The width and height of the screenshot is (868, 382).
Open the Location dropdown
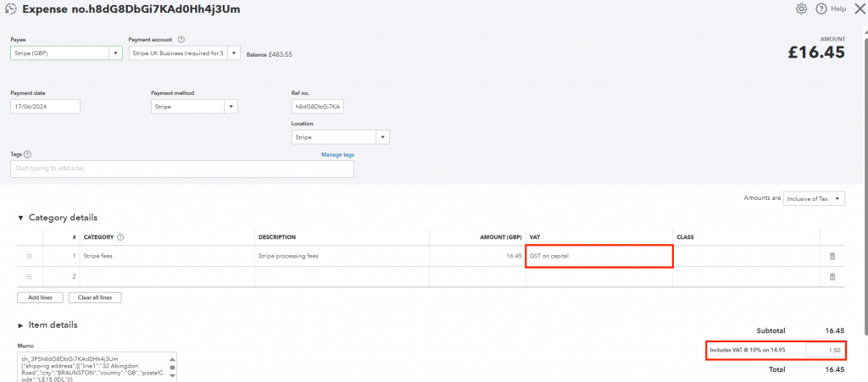click(383, 136)
